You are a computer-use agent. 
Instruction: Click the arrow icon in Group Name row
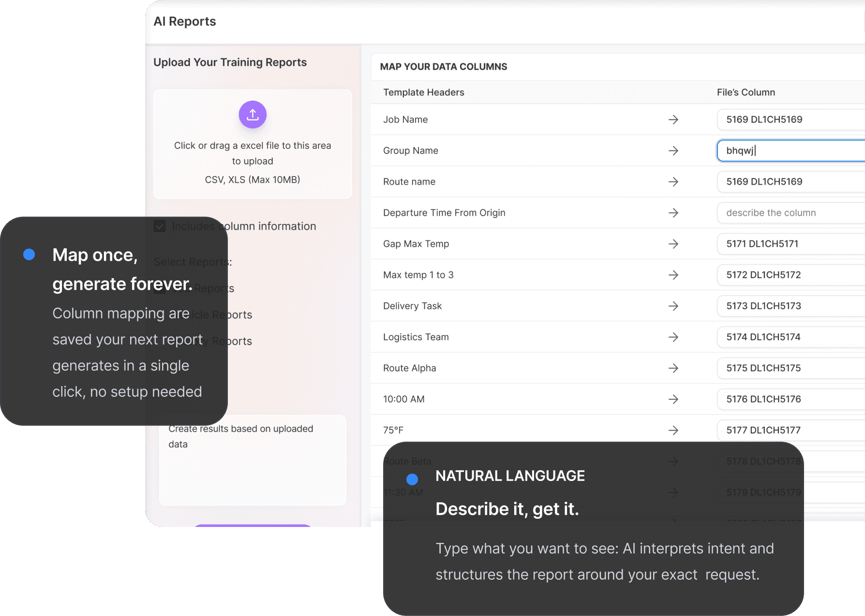(673, 150)
